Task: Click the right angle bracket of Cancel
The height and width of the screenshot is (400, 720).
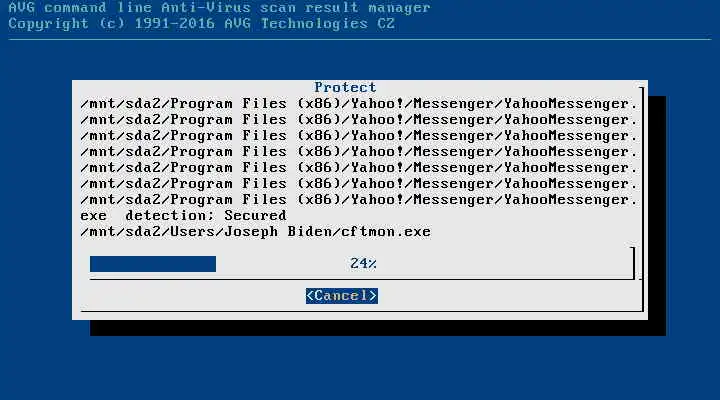Action: (x=373, y=296)
